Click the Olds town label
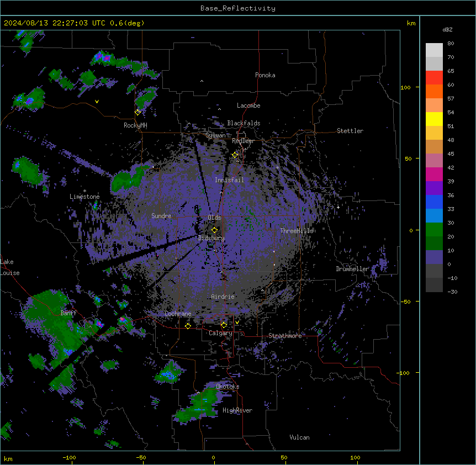476x465 pixels. [214, 218]
